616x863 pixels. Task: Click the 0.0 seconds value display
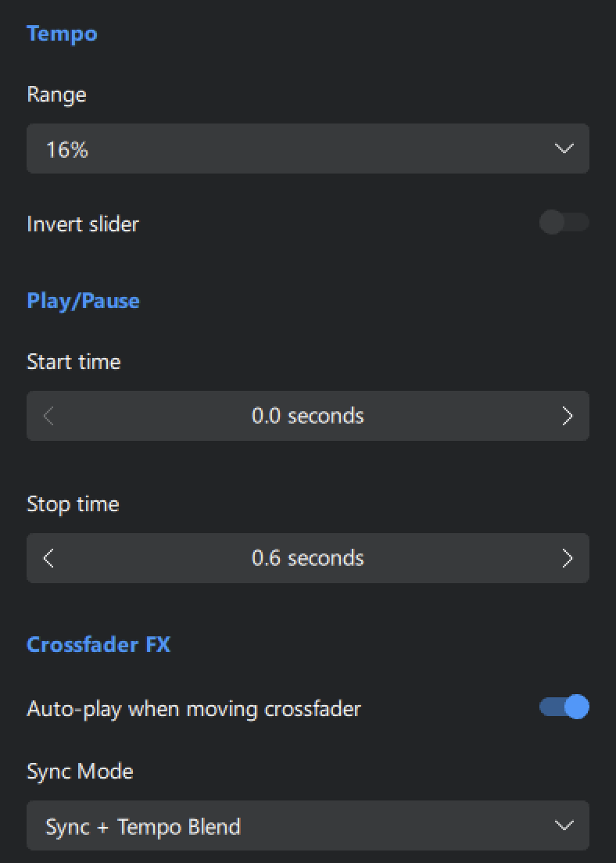pyautogui.click(x=308, y=416)
